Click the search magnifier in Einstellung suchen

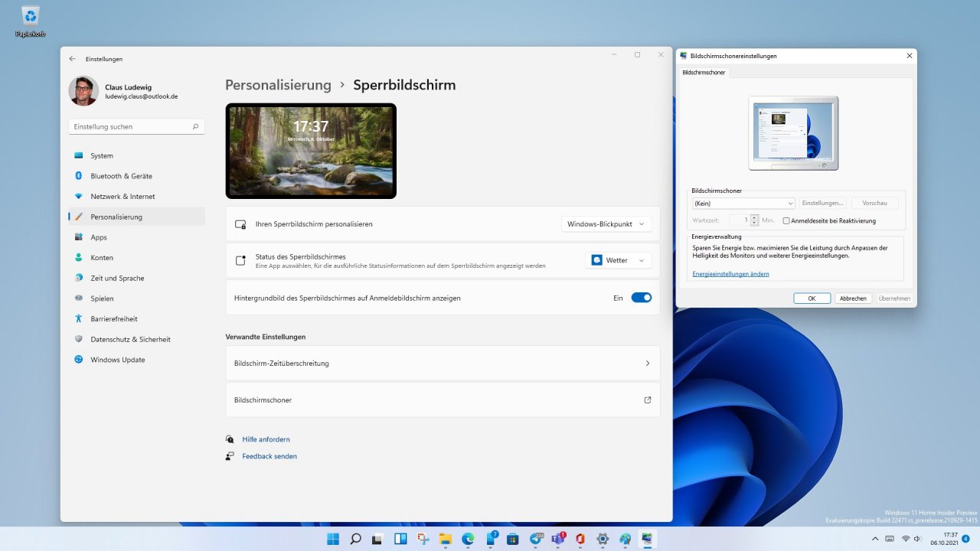point(195,126)
